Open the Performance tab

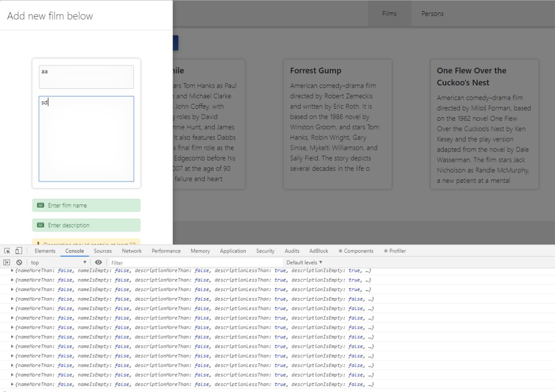tap(166, 251)
